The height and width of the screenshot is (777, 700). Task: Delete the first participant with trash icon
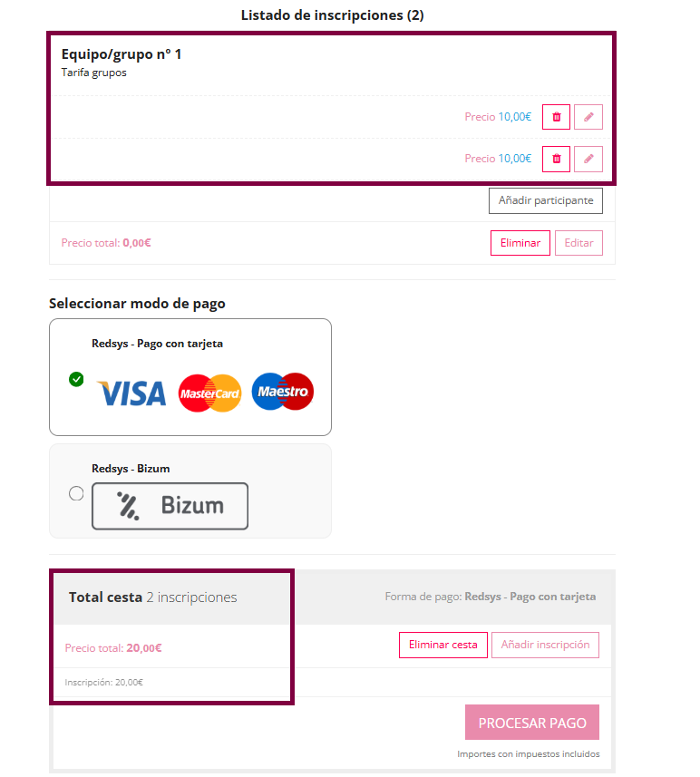click(556, 117)
